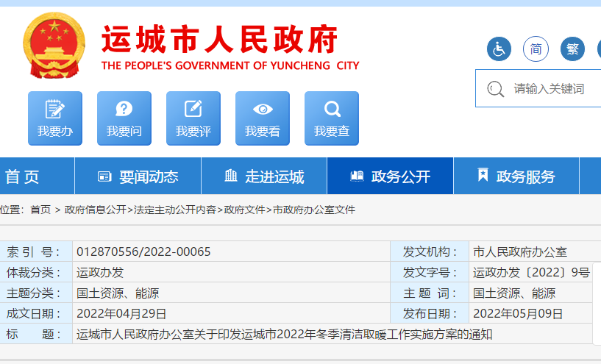601x364 pixels.
Task: Select issuing agency 市人民政府办公室
Action: coord(520,251)
